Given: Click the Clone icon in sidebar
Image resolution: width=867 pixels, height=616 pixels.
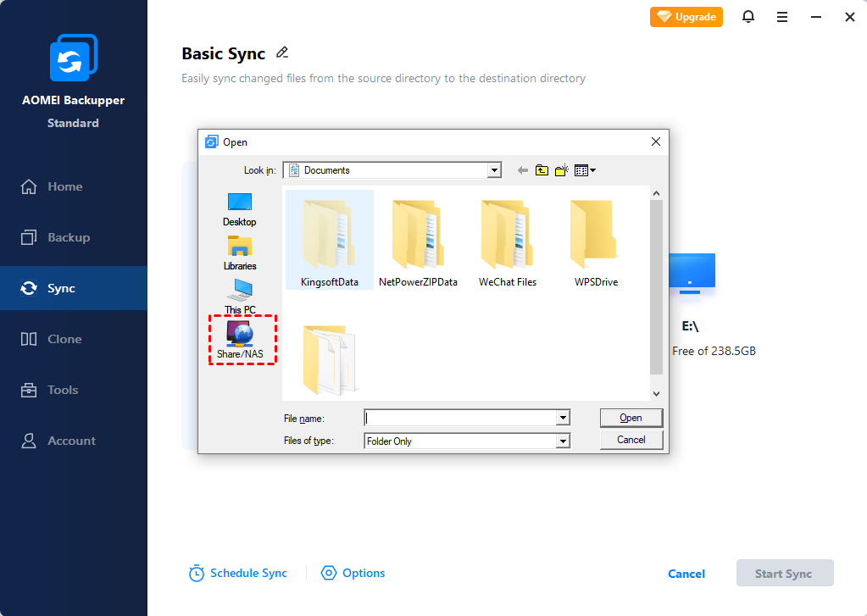Looking at the screenshot, I should coord(29,339).
